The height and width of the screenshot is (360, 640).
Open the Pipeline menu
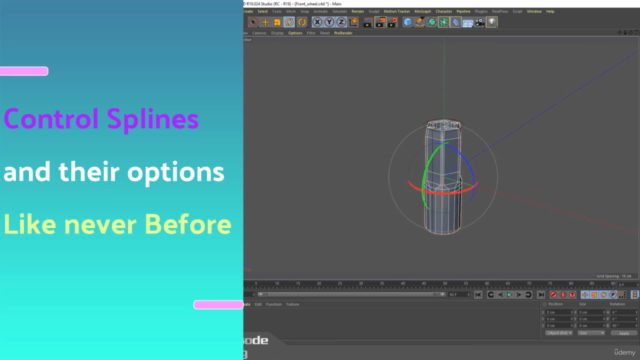pyautogui.click(x=463, y=11)
